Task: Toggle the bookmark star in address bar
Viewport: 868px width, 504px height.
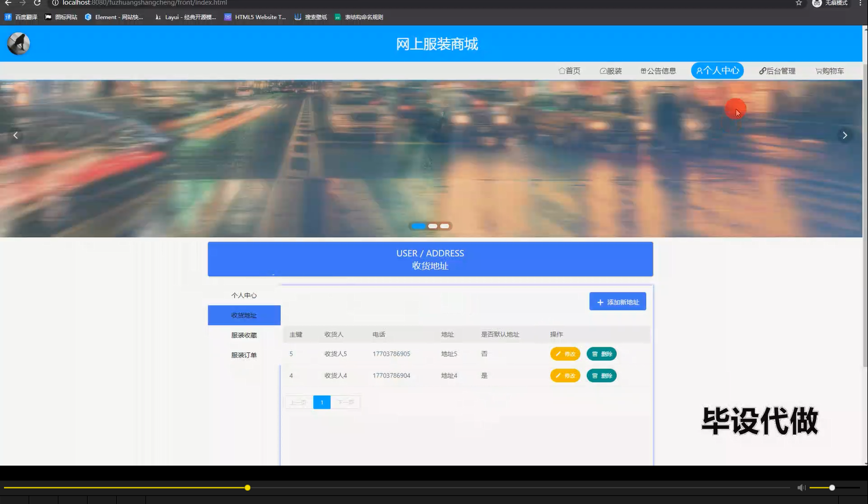Action: click(x=798, y=3)
